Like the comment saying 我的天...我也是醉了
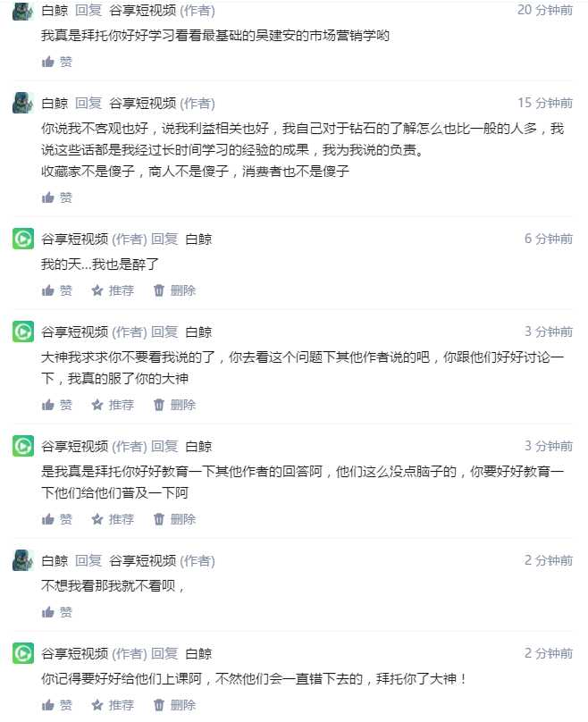The width and height of the screenshot is (588, 722). pos(48,290)
